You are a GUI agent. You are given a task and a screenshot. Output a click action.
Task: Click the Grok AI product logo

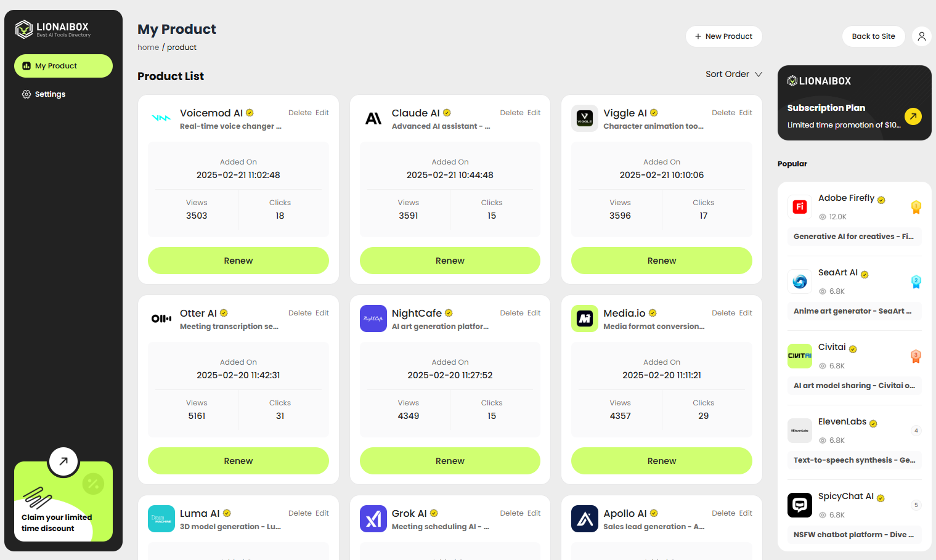pyautogui.click(x=373, y=519)
